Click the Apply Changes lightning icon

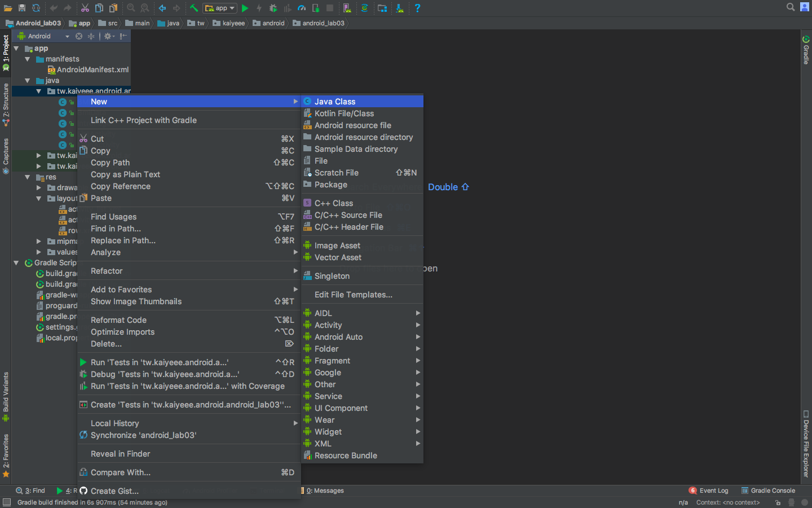259,8
